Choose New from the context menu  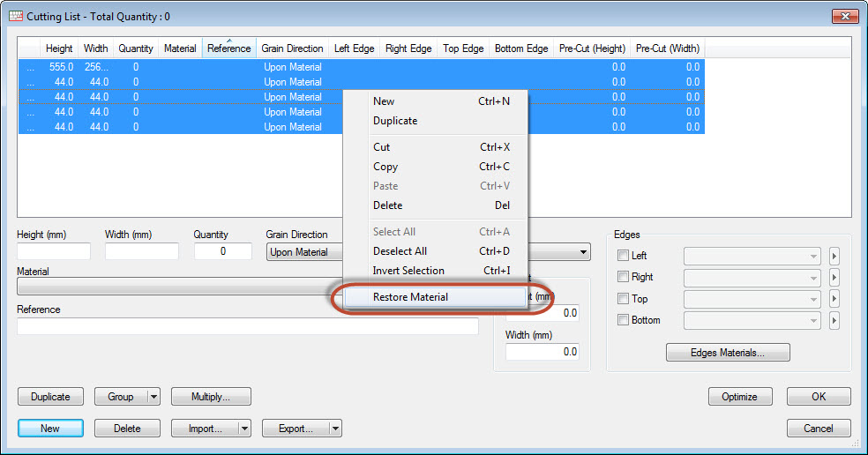tap(435, 101)
